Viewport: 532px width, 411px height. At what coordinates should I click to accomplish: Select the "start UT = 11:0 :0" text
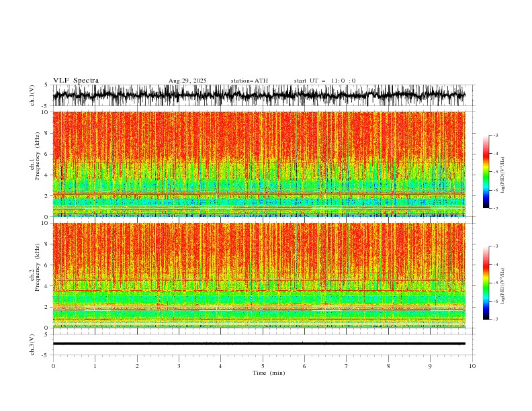click(x=324, y=81)
